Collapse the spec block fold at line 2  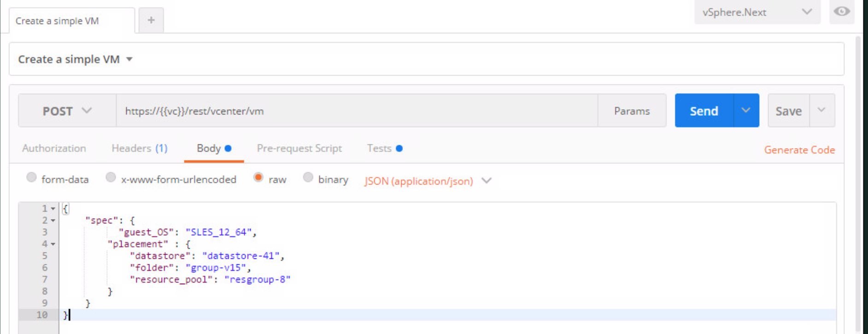pyautogui.click(x=53, y=221)
